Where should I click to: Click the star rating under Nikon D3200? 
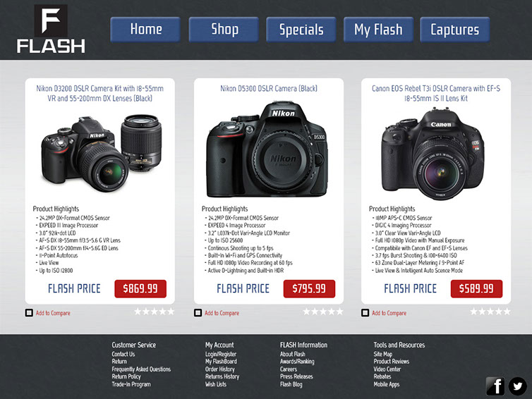154,312
